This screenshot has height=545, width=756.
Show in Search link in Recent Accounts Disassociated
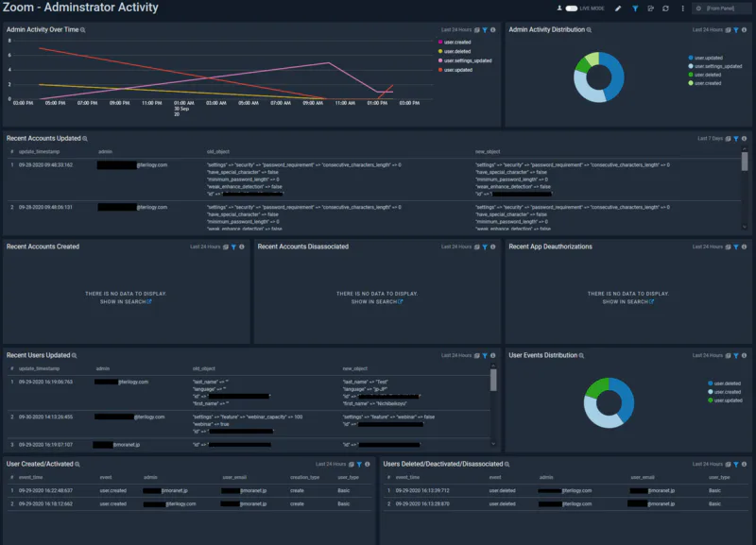pos(376,301)
